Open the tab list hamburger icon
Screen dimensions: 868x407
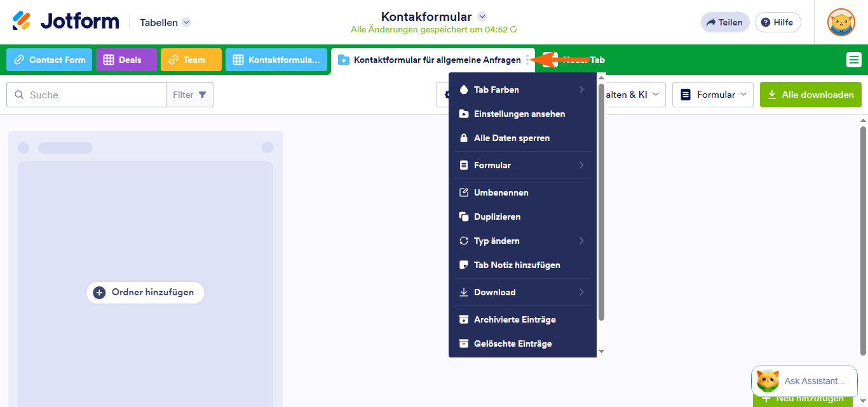pyautogui.click(x=852, y=59)
